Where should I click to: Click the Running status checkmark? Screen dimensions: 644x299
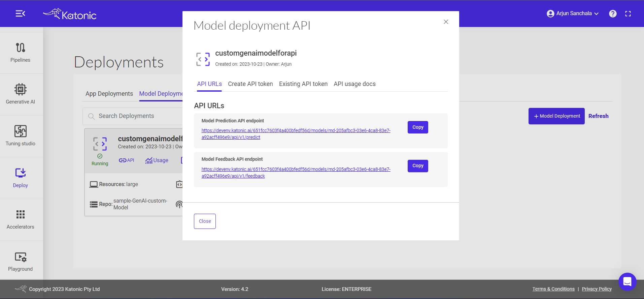[x=100, y=156]
